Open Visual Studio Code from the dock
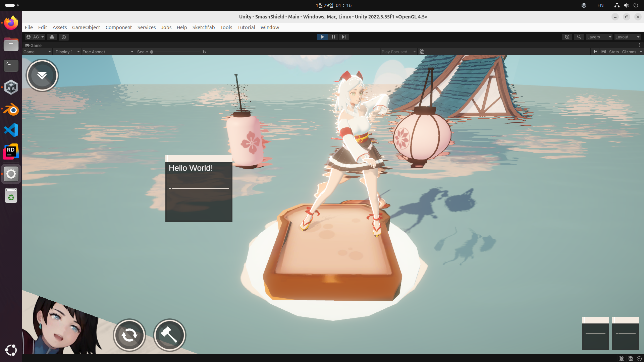This screenshot has height=362, width=644. [11, 130]
